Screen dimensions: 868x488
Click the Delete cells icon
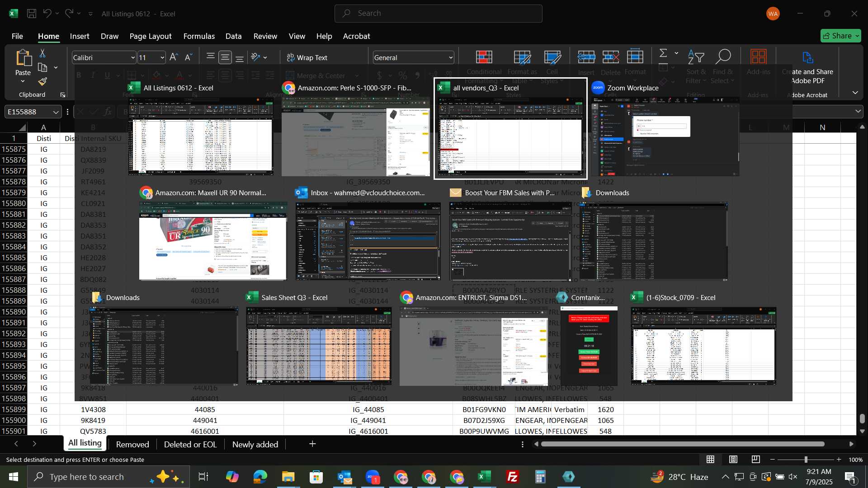pos(611,57)
